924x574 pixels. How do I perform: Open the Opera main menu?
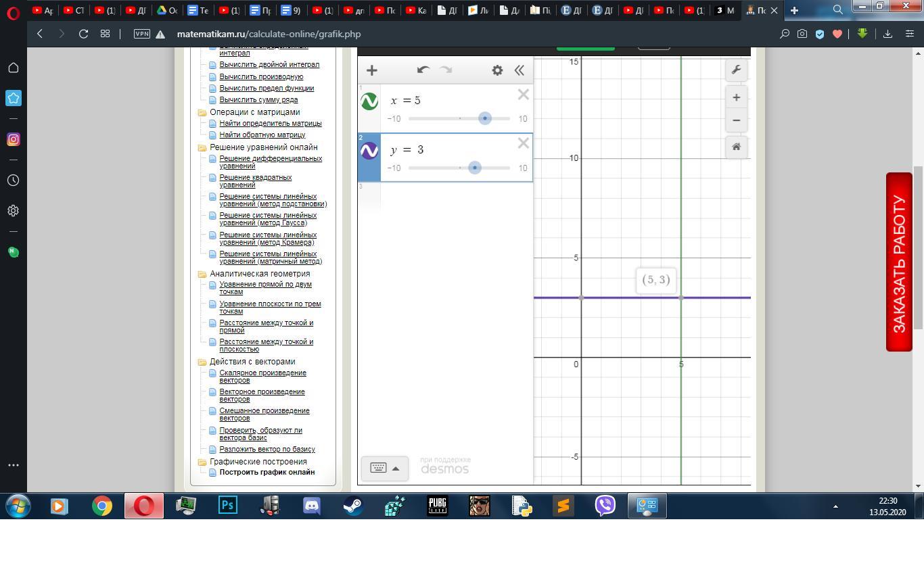[x=13, y=12]
